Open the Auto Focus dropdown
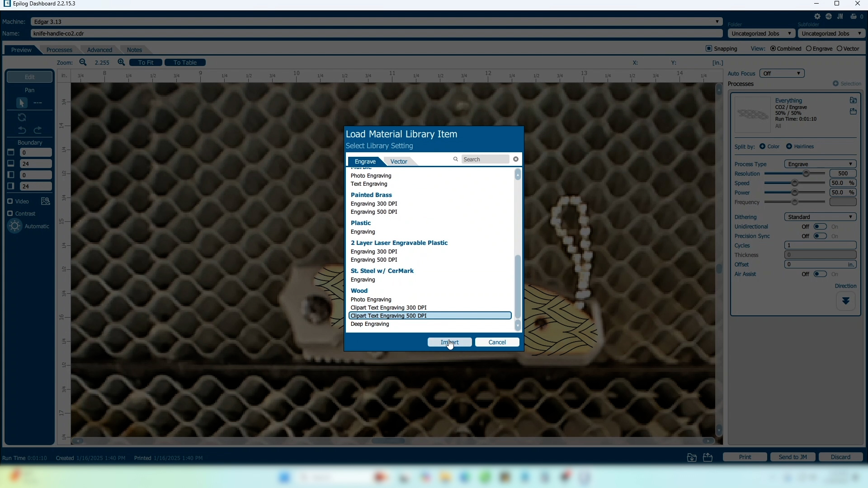The height and width of the screenshot is (488, 868). click(782, 73)
